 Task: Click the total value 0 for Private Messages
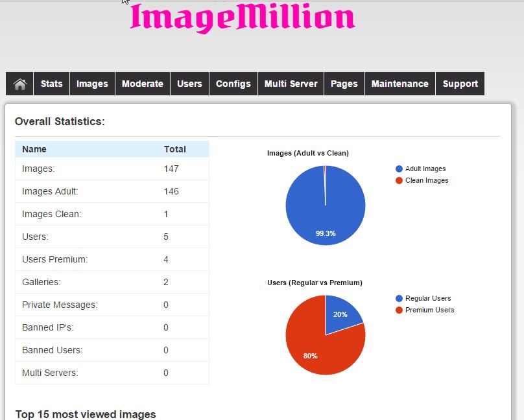click(166, 305)
